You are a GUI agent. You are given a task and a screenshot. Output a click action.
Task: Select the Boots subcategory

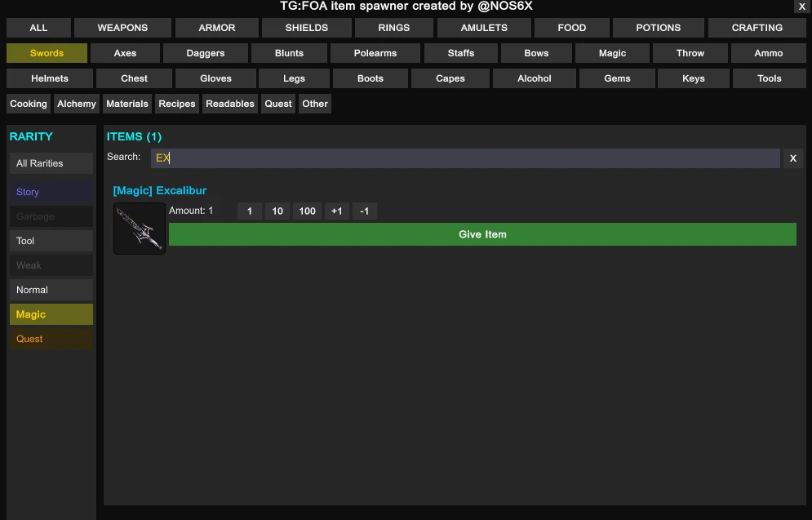point(371,78)
